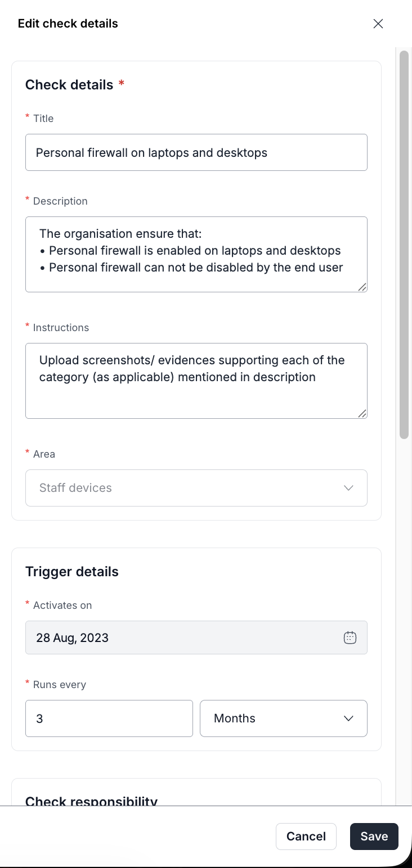
Task: Click the chevron arrow beside Months
Action: (348, 718)
